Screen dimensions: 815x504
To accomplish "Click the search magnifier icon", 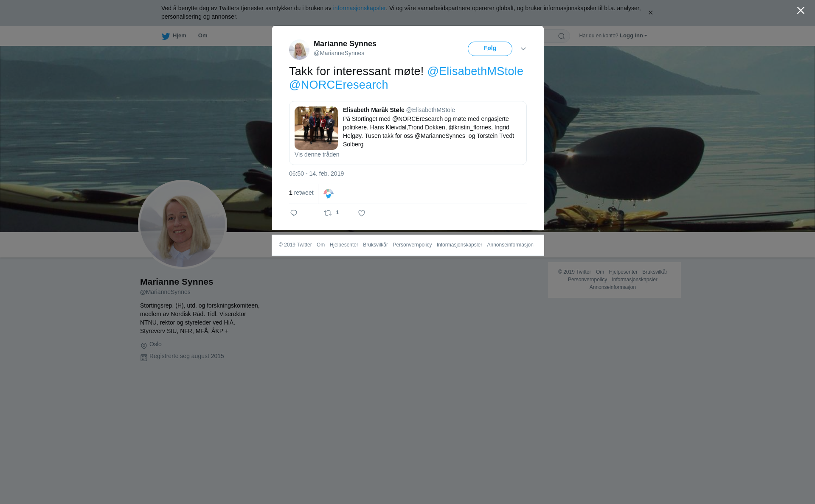I will (561, 36).
